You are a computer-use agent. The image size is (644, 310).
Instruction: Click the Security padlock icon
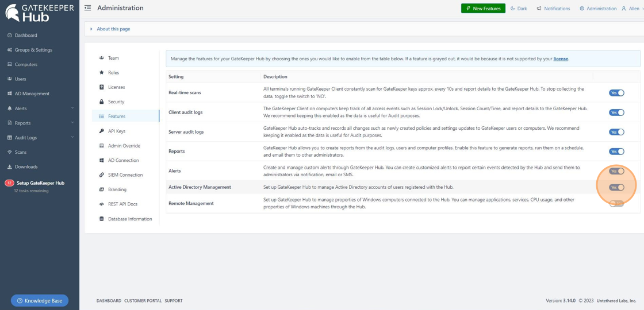(101, 102)
